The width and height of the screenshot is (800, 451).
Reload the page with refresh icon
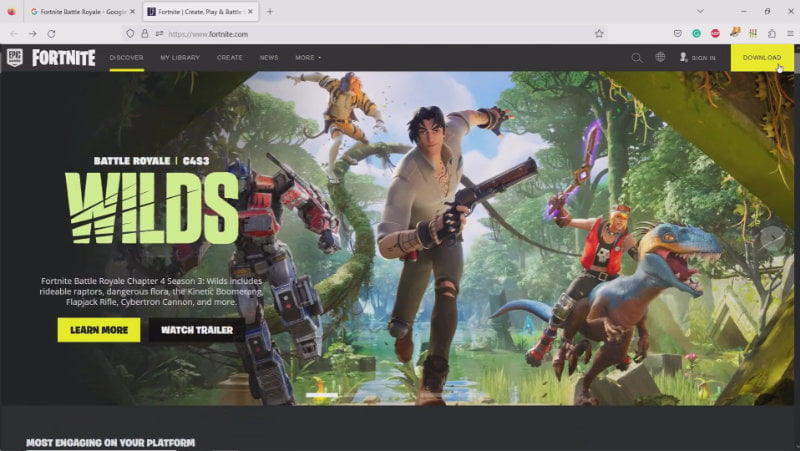(x=52, y=34)
